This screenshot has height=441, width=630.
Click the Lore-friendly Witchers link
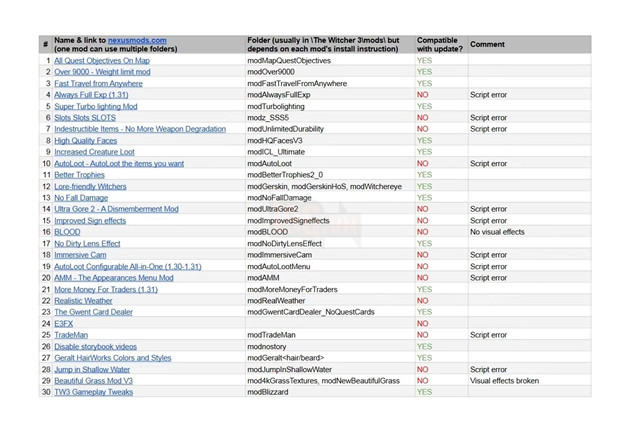pyautogui.click(x=90, y=186)
